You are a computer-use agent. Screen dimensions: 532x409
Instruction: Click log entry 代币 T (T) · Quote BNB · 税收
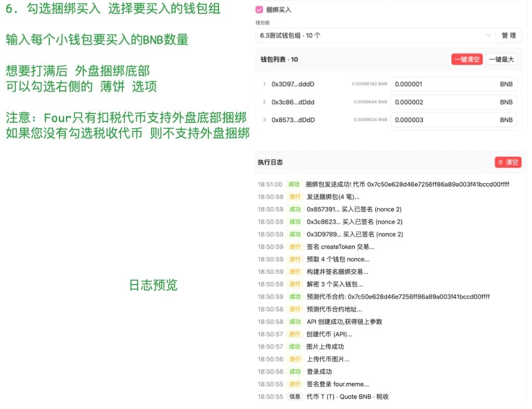coord(348,397)
